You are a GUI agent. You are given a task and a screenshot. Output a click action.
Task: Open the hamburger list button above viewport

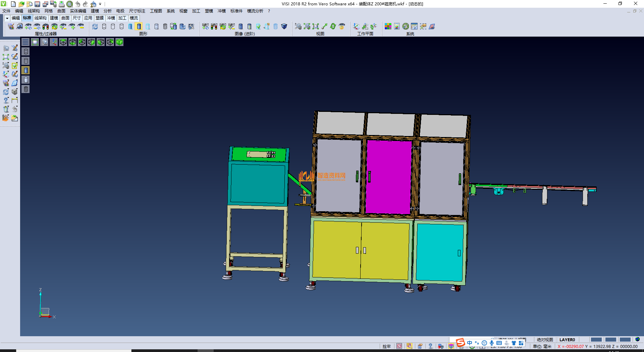point(25,42)
